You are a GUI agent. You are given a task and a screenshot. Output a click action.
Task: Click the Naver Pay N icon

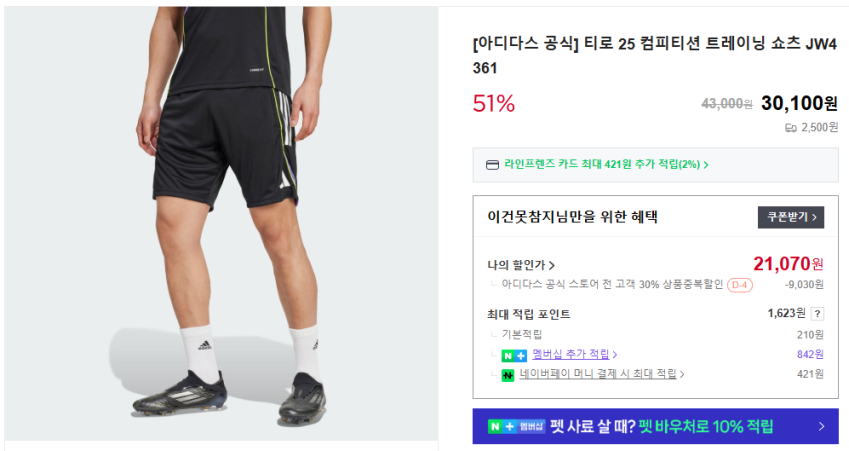coord(508,375)
